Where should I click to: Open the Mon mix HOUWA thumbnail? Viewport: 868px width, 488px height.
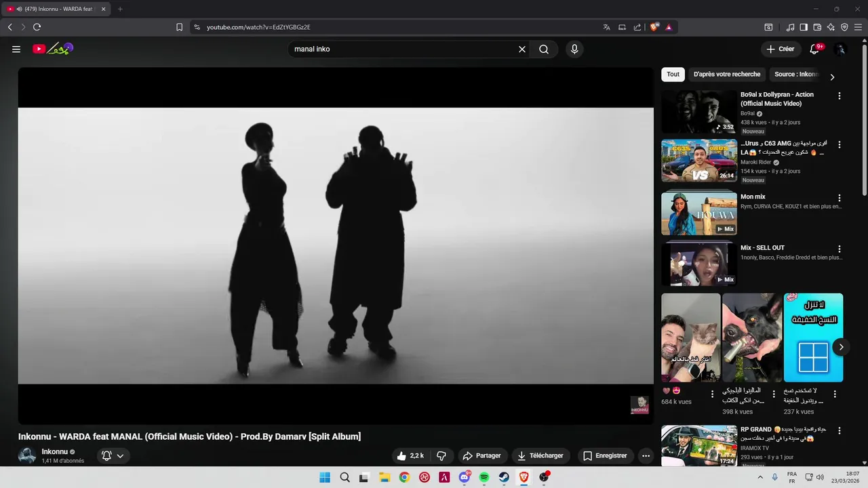click(x=699, y=213)
